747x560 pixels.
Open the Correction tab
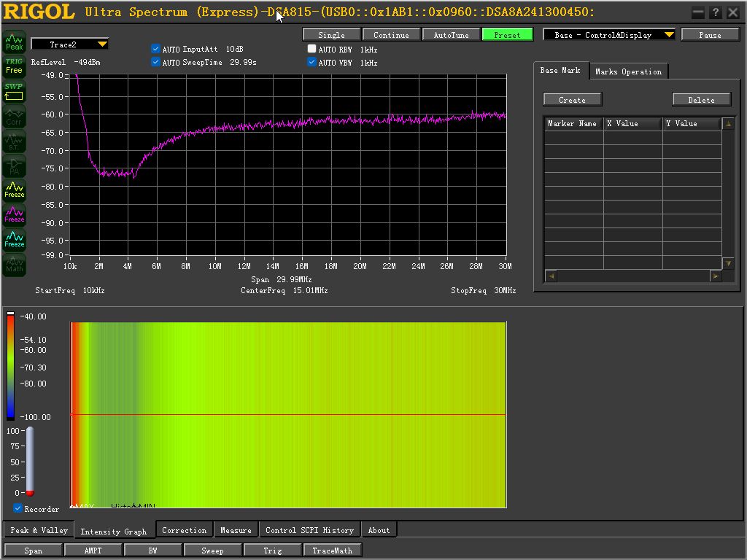click(185, 530)
